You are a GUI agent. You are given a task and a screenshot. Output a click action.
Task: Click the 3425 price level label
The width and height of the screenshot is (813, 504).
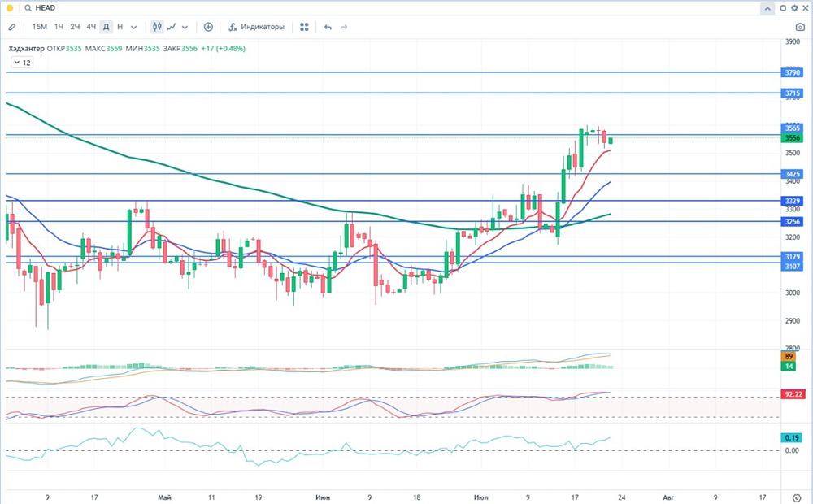tap(792, 174)
